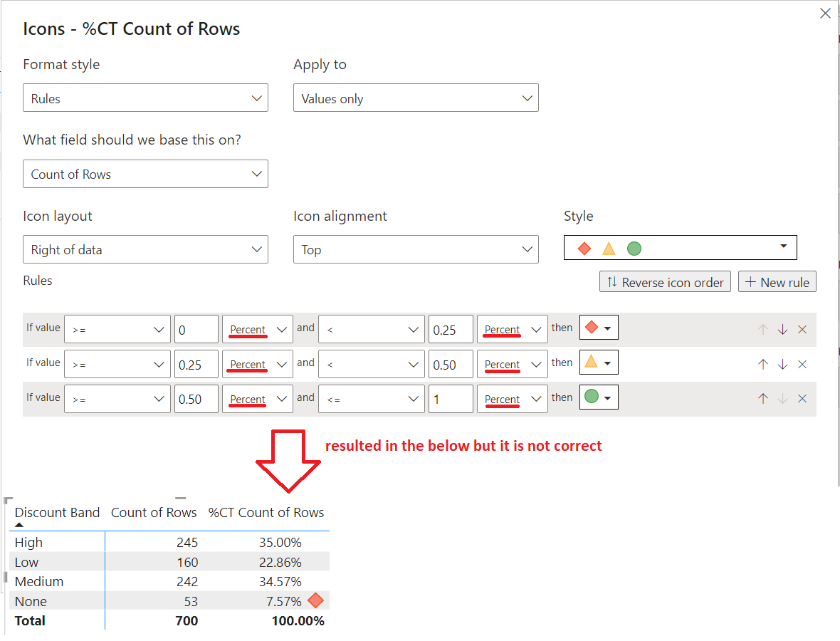
Task: Open the Style icon set dropdown
Action: [x=681, y=248]
